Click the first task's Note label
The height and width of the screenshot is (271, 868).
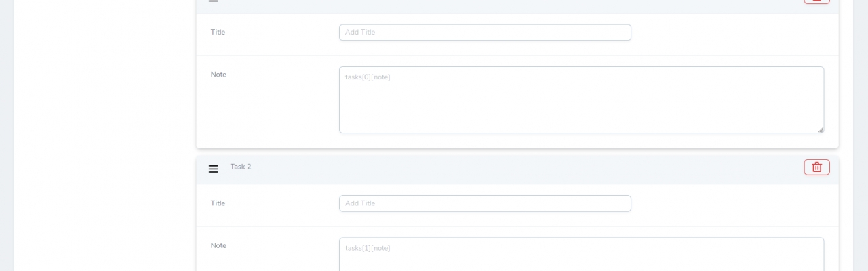tap(218, 75)
